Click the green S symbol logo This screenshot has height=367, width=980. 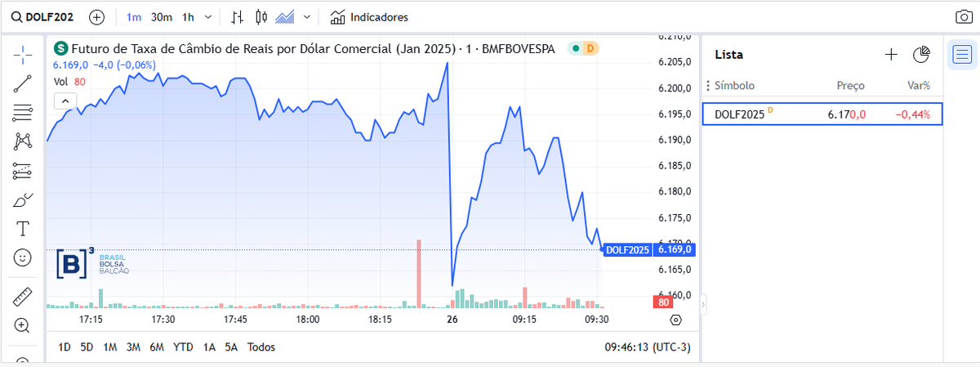60,49
